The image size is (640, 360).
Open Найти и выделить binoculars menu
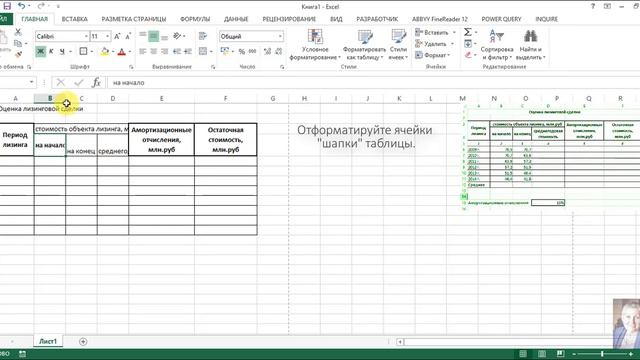click(x=530, y=45)
